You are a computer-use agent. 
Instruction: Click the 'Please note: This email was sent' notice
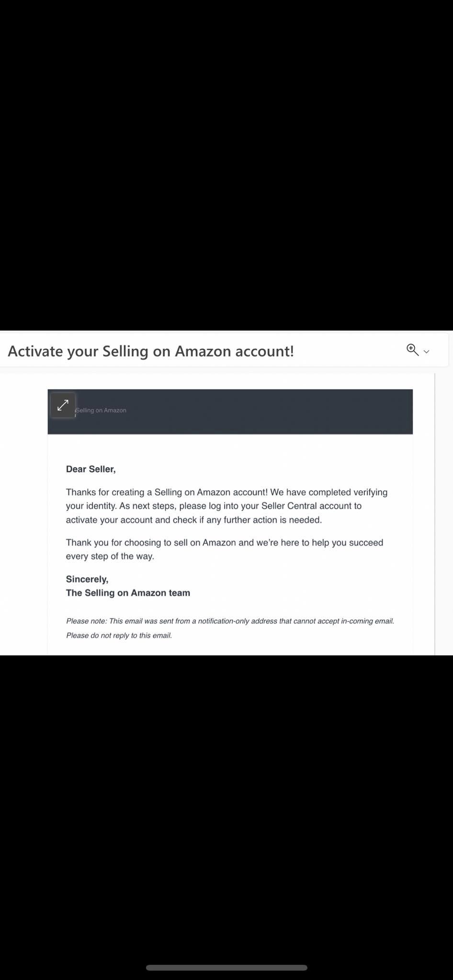point(230,621)
